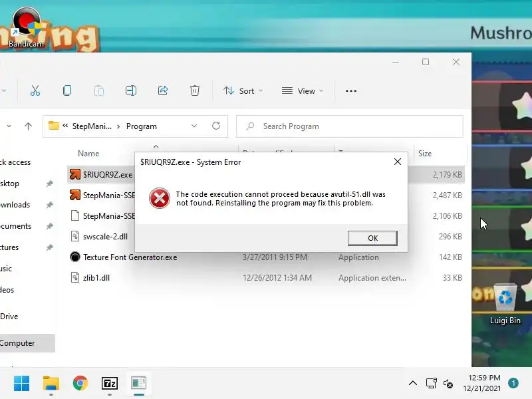The width and height of the screenshot is (532, 399).
Task: Unpin Desktop using its pin icon
Action: 49,184
